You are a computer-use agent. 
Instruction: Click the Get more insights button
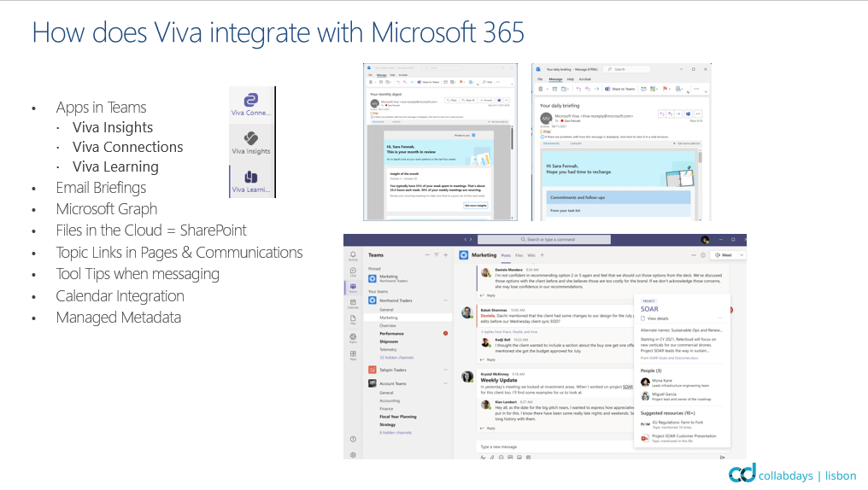tap(473, 205)
